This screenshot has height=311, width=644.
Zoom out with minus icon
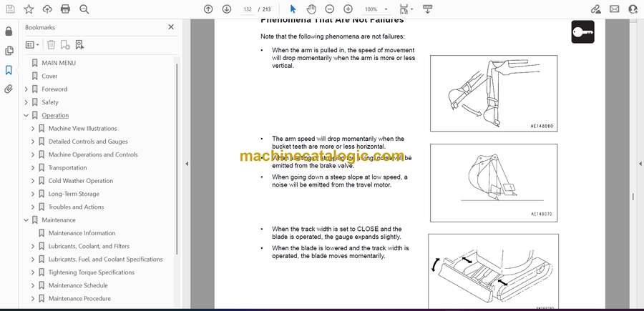(329, 9)
